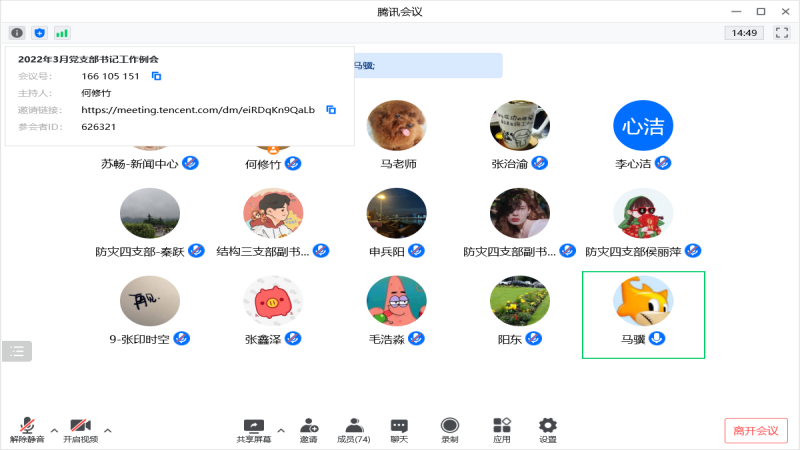Open members list (74)

click(x=354, y=430)
